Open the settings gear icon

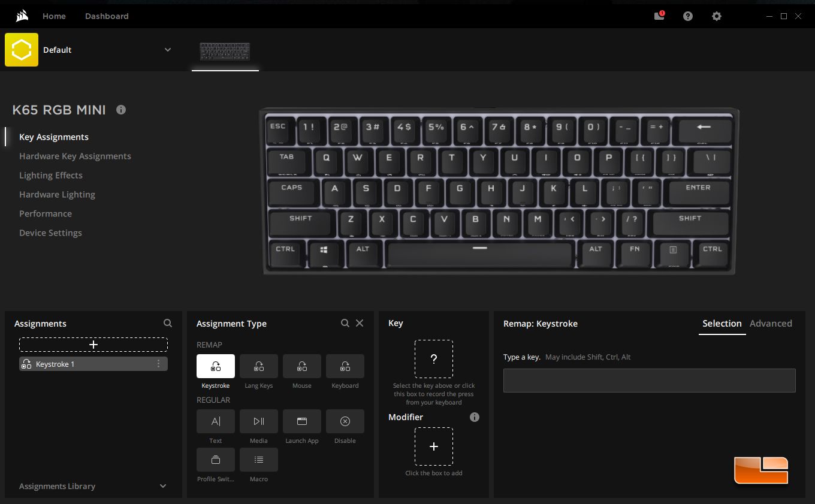717,16
